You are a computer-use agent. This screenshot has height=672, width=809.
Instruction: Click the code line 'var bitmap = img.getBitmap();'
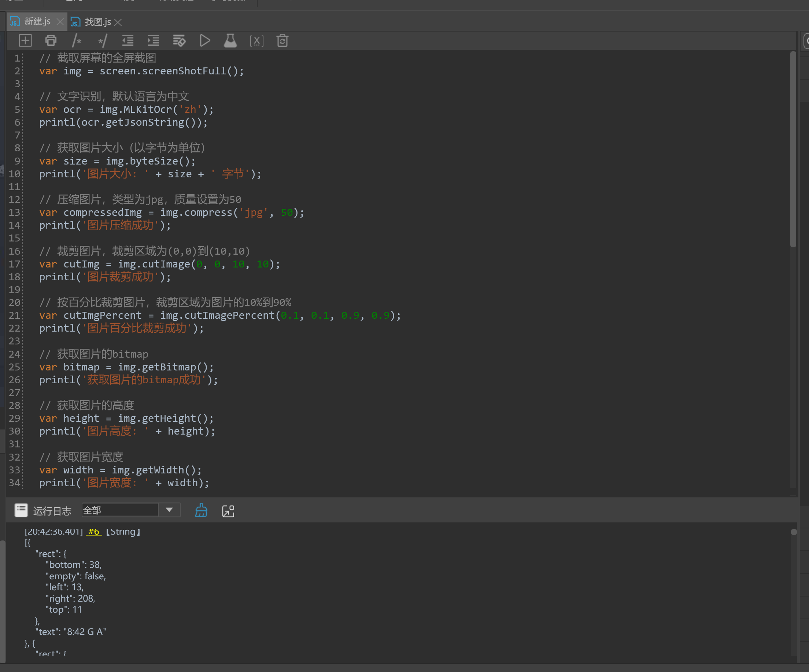pyautogui.click(x=126, y=367)
